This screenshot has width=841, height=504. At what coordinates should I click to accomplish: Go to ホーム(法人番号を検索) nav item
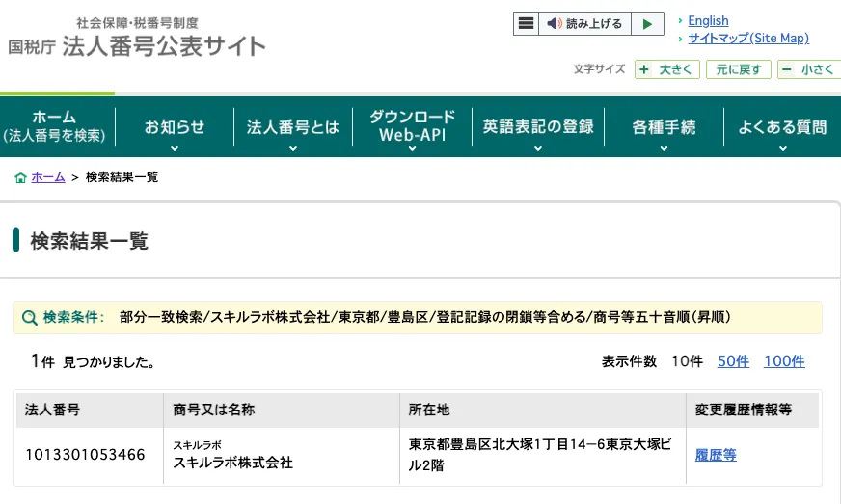pyautogui.click(x=54, y=126)
